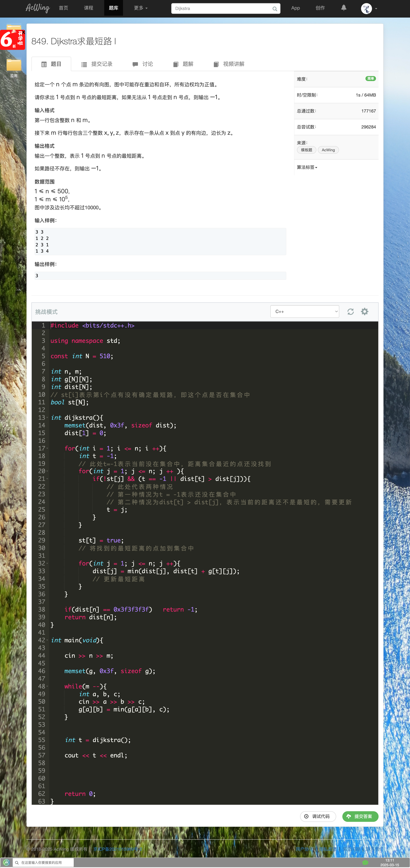
Task: Click the 6折 promotion badge
Action: tap(13, 39)
